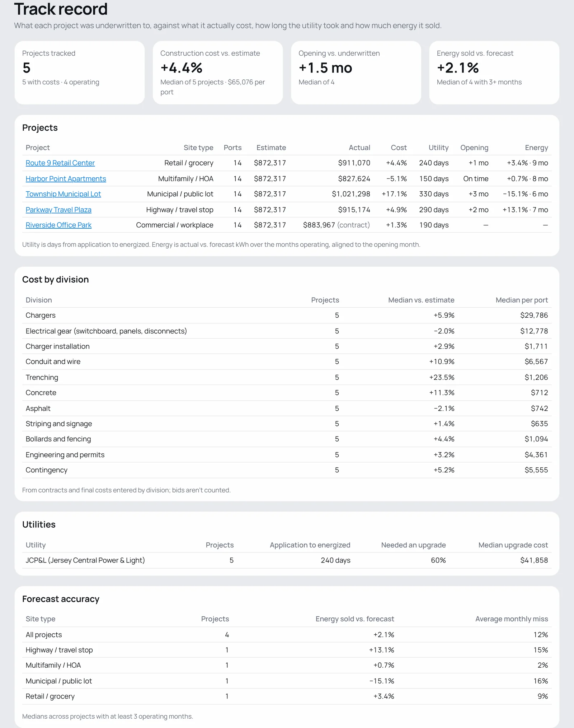Click Municipal / public lot in Forecast accuracy
This screenshot has width=574, height=728.
[x=59, y=681]
